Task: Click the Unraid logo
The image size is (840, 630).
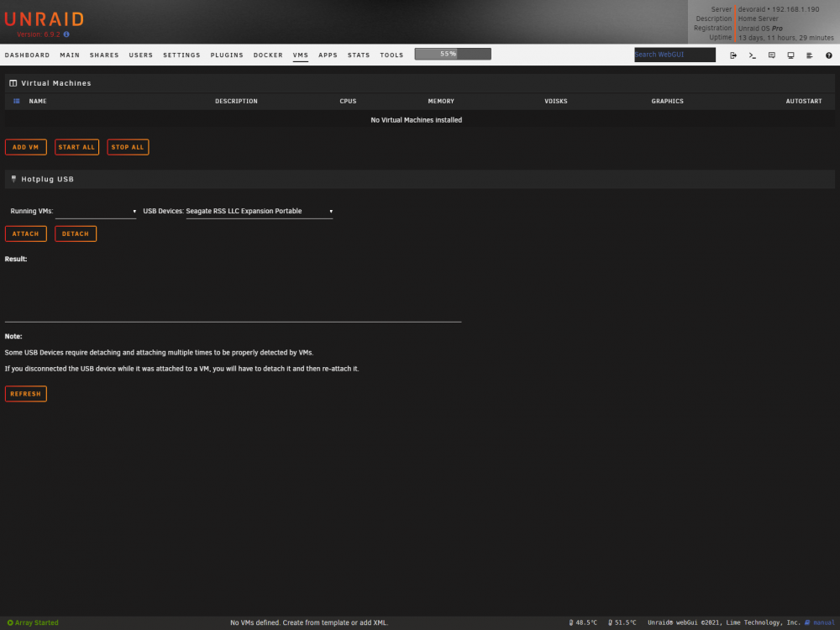Action: tap(44, 19)
